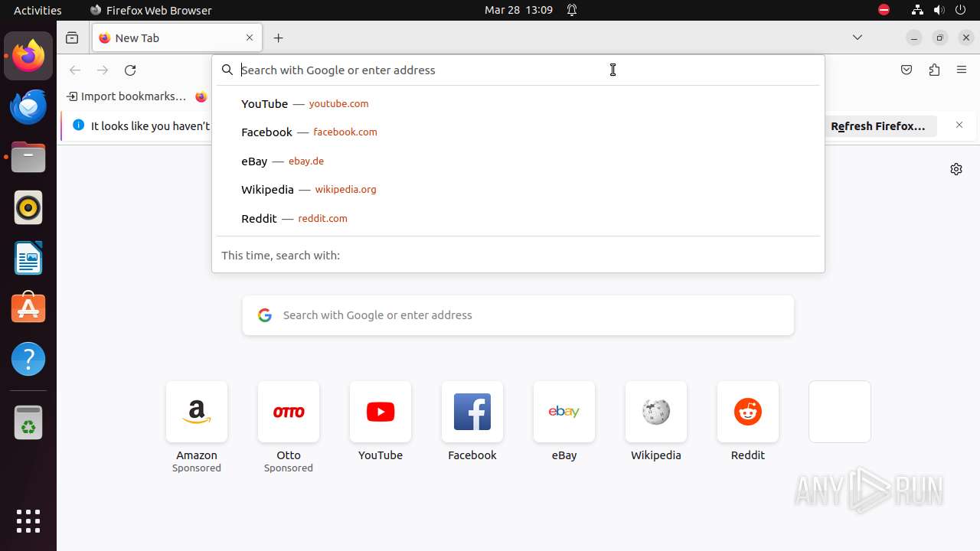This screenshot has width=980, height=551.
Task: Focus the address bar input
Action: [x=518, y=70]
